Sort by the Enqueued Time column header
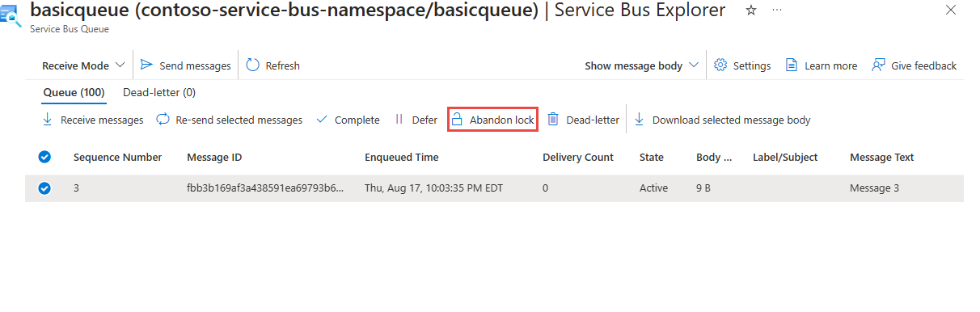 coord(402,158)
